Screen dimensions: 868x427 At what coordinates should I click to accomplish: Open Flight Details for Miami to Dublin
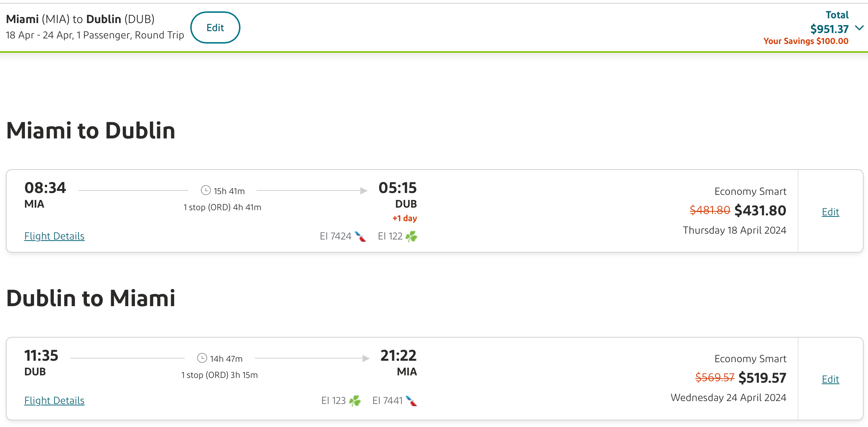[54, 236]
